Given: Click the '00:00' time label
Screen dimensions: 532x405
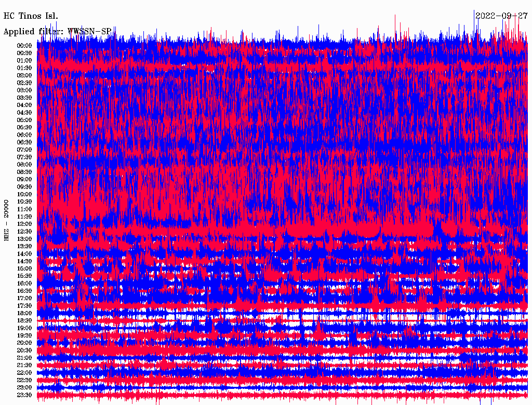Looking at the screenshot, I should [x=24, y=46].
